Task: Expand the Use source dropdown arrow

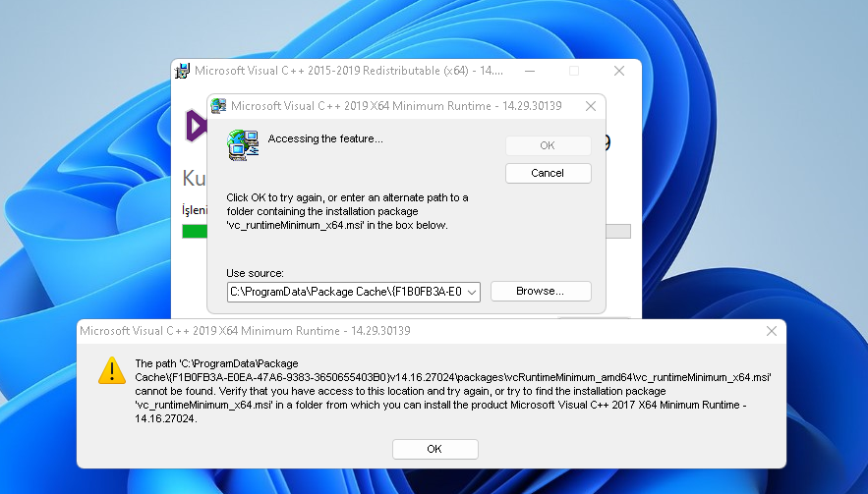Action: tap(472, 292)
